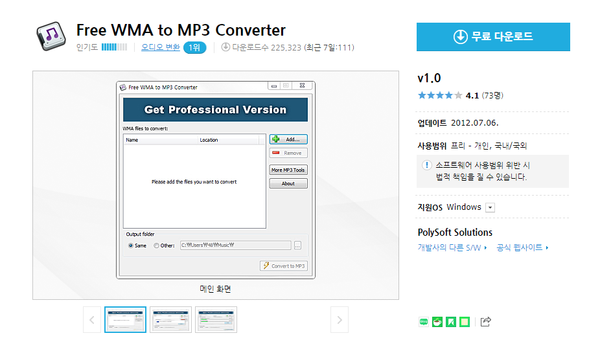Click the previous thumbnails arrow
The width and height of the screenshot is (589, 364).
click(92, 320)
